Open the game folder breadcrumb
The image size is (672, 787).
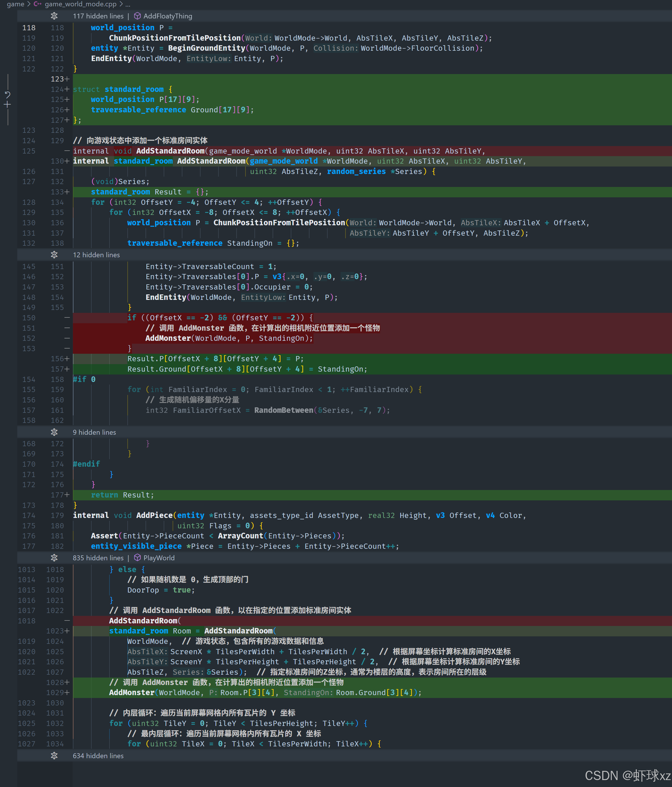[15, 4]
